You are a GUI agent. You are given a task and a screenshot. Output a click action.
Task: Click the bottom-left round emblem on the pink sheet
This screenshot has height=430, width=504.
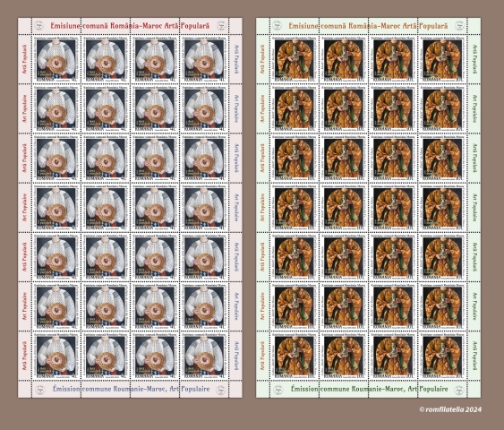[x=39, y=390]
